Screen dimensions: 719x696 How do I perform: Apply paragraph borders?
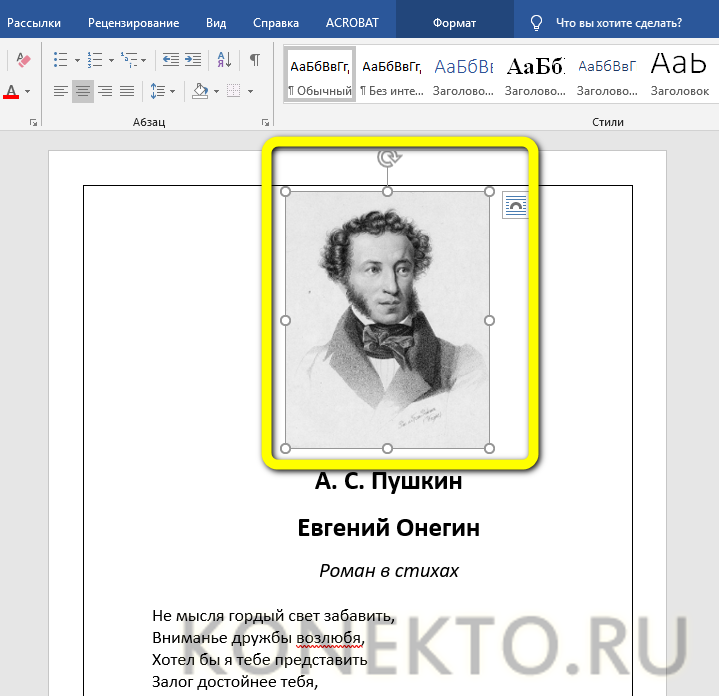click(x=233, y=91)
